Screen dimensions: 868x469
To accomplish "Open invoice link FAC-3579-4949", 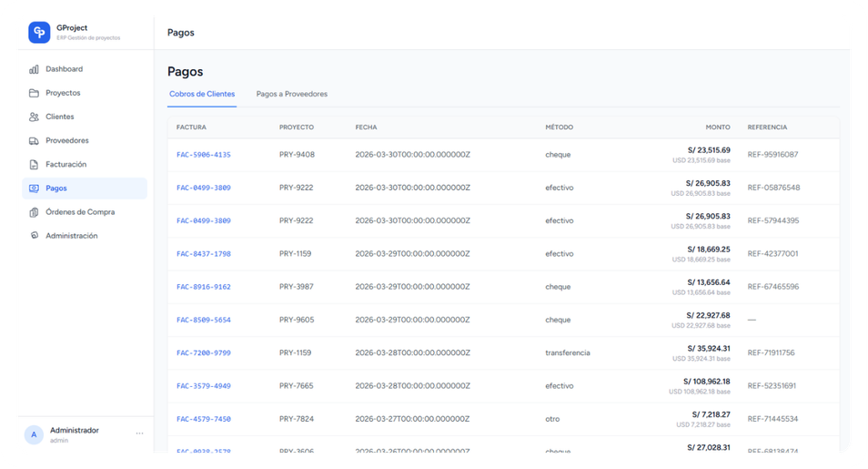I will coord(203,386).
